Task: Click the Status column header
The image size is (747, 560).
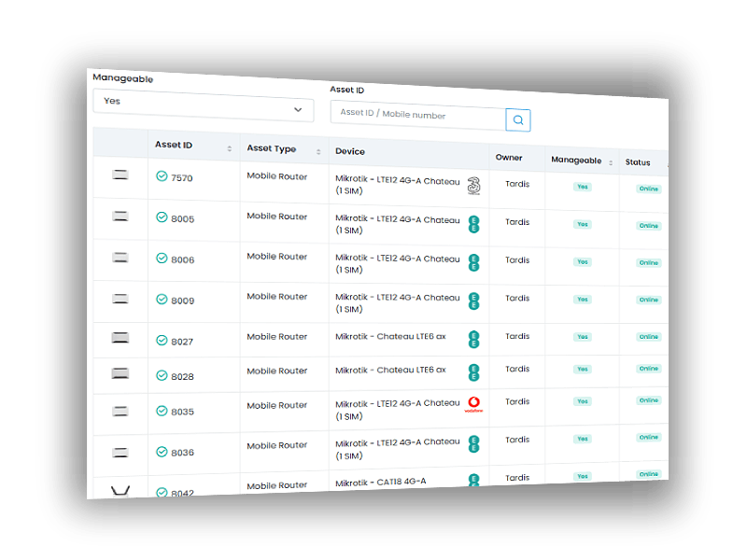Action: coord(638,162)
